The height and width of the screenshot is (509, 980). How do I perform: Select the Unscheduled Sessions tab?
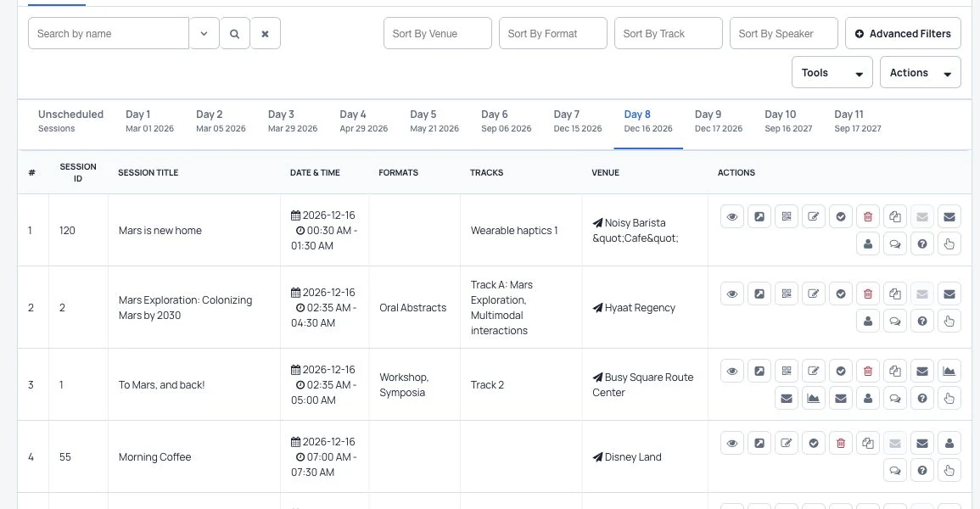70,121
